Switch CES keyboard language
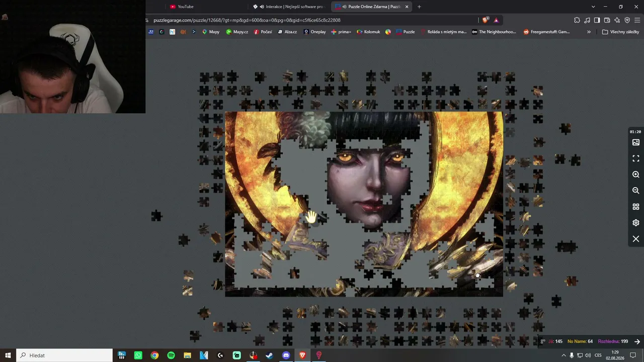The width and height of the screenshot is (644, 362). click(598, 355)
